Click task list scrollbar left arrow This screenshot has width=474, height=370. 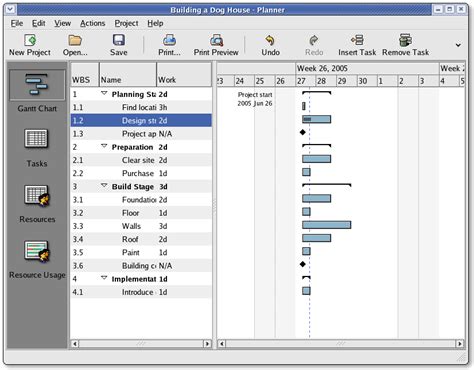(x=75, y=344)
